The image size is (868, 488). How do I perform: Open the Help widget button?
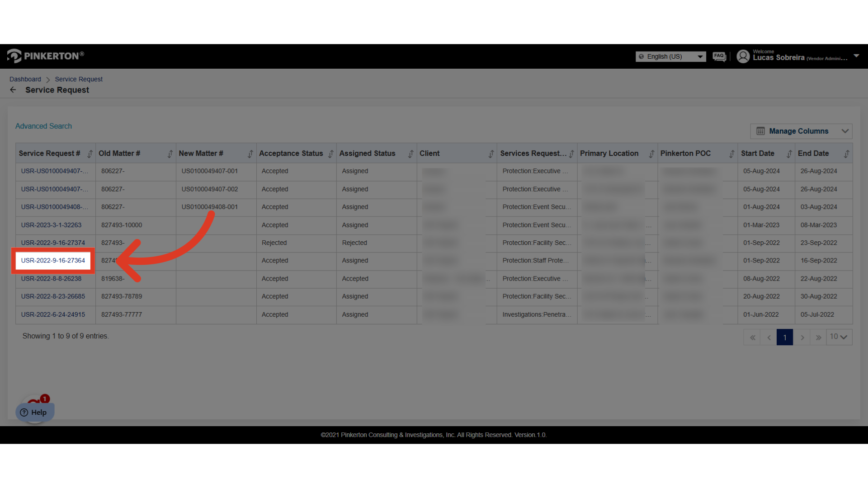[34, 412]
